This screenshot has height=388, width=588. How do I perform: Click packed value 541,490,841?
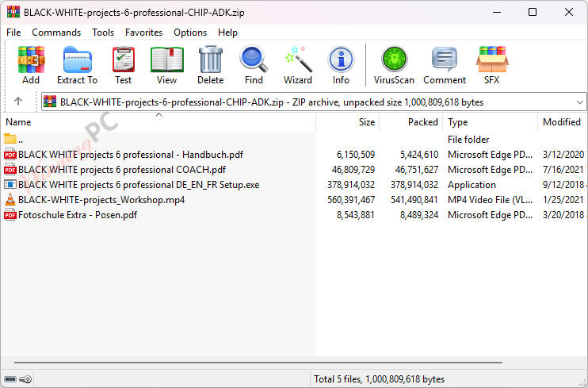click(414, 199)
